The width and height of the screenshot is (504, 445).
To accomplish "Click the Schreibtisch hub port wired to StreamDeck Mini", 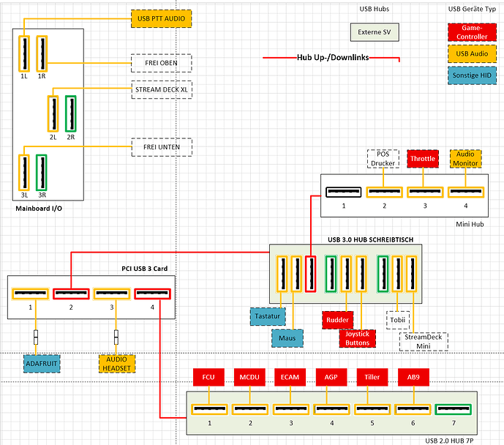I will coord(411,274).
